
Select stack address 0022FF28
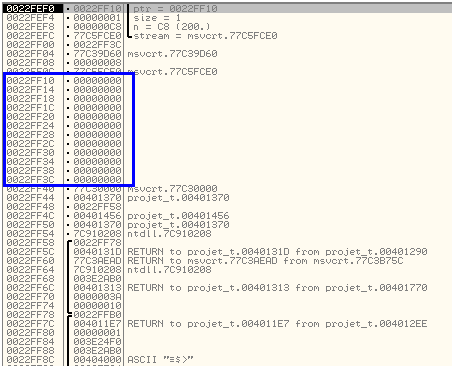click(30, 134)
